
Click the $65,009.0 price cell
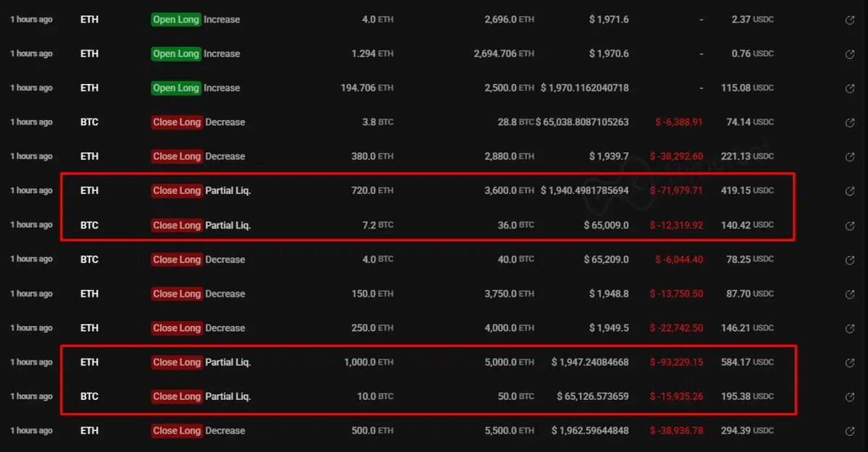[x=606, y=225]
